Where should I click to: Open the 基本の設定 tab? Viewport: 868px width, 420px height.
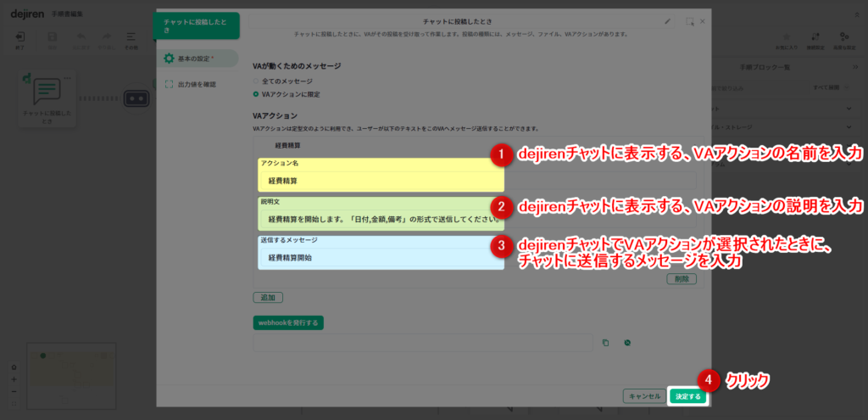pyautogui.click(x=197, y=59)
